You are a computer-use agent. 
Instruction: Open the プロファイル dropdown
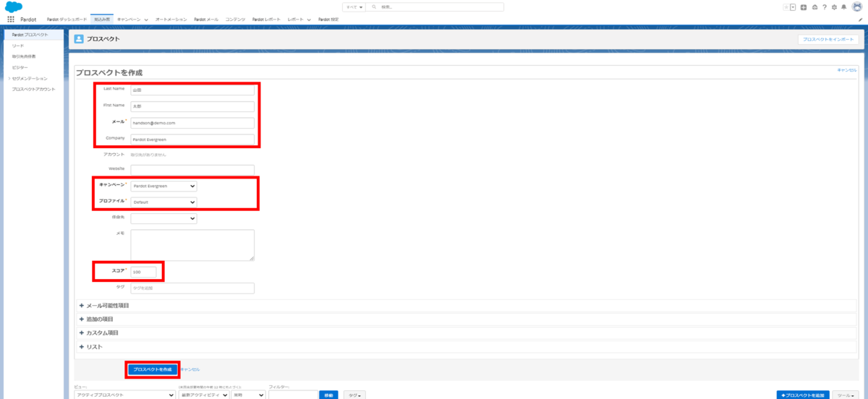pyautogui.click(x=163, y=202)
